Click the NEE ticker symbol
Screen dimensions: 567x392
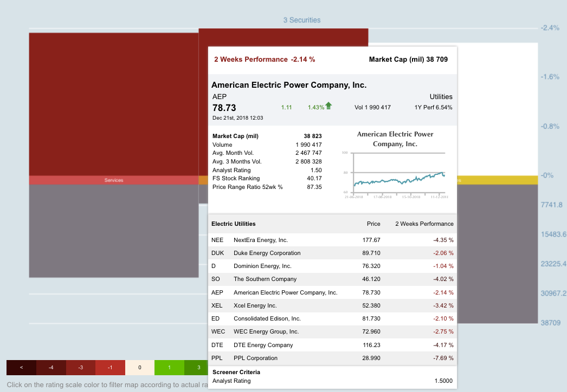(217, 240)
